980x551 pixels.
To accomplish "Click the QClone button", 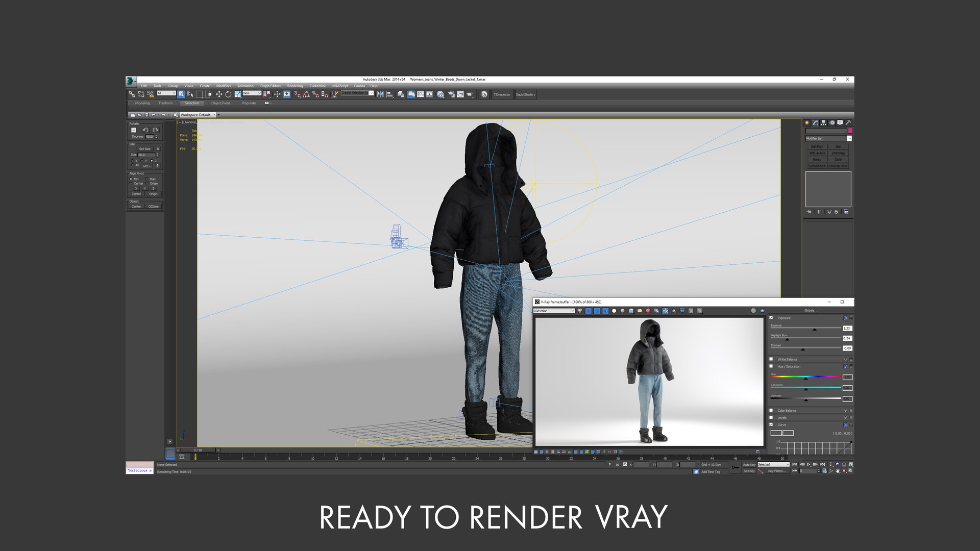I will click(153, 207).
